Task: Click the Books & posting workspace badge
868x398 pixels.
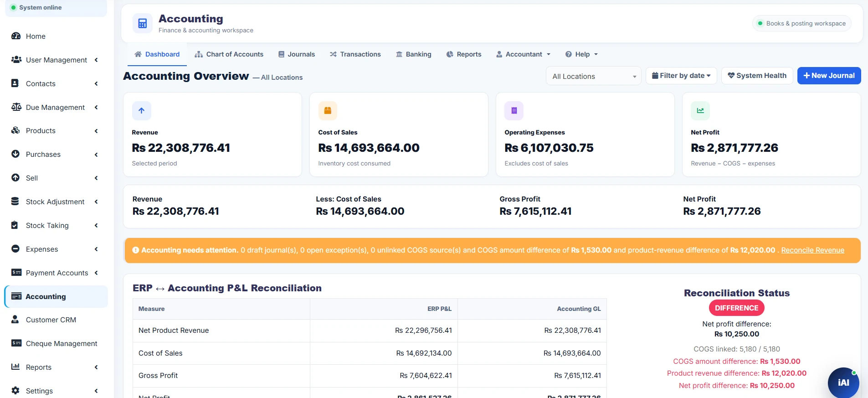Action: 801,23
